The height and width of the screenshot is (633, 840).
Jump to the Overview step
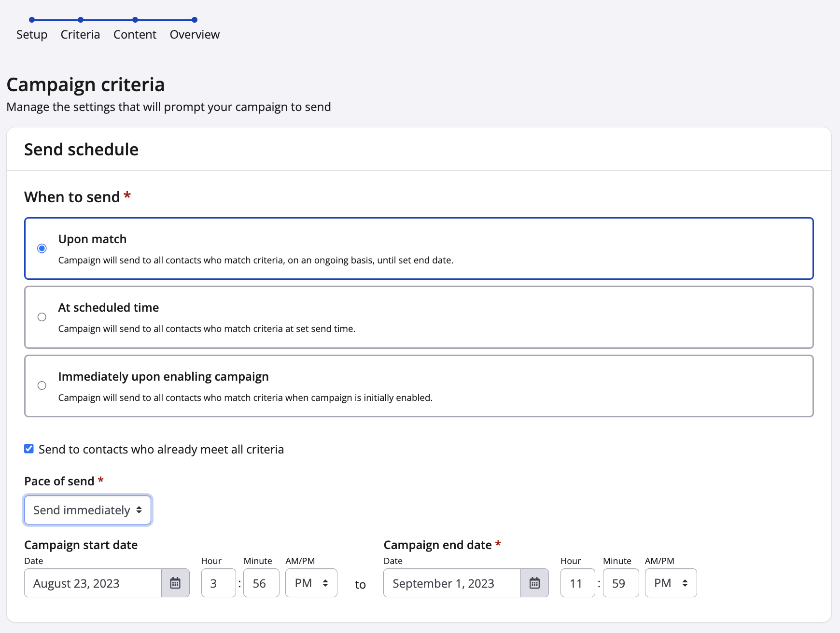[x=195, y=35]
